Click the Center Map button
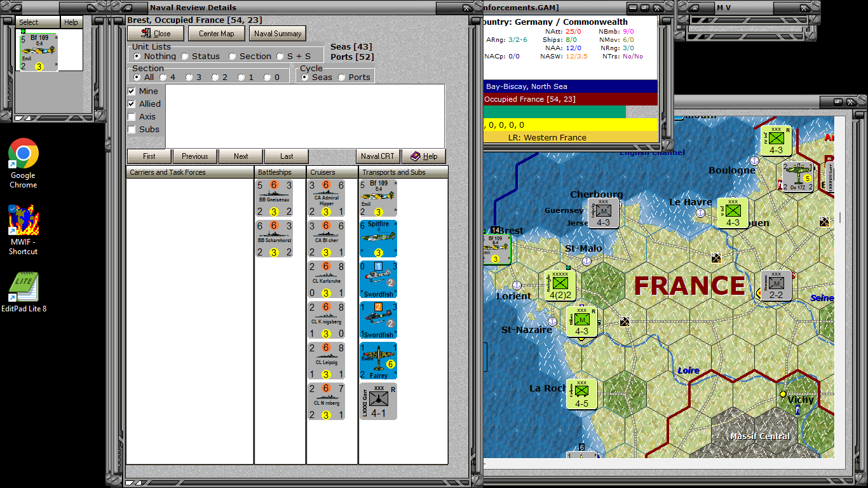The image size is (868, 488). (x=216, y=34)
